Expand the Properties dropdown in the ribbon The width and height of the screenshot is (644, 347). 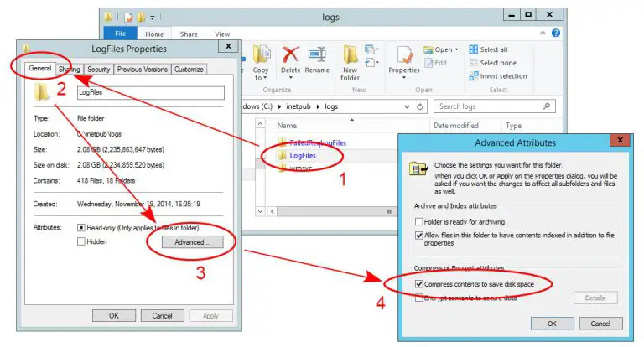[404, 78]
